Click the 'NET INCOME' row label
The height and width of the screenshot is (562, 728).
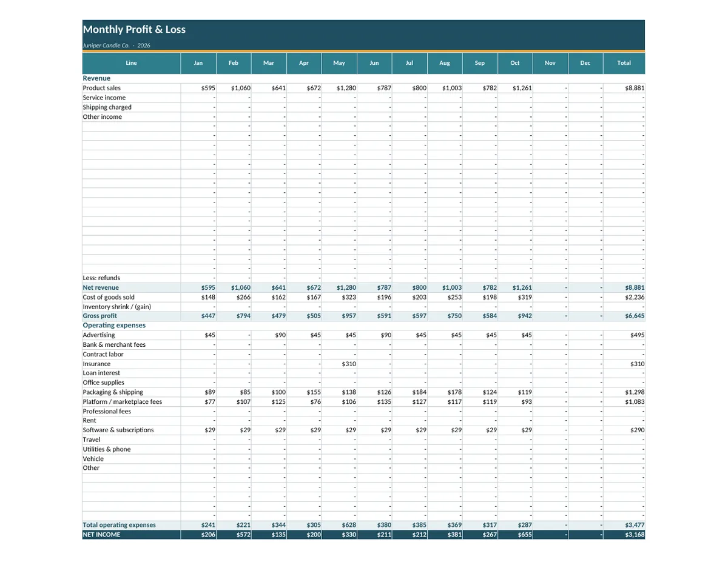click(101, 535)
